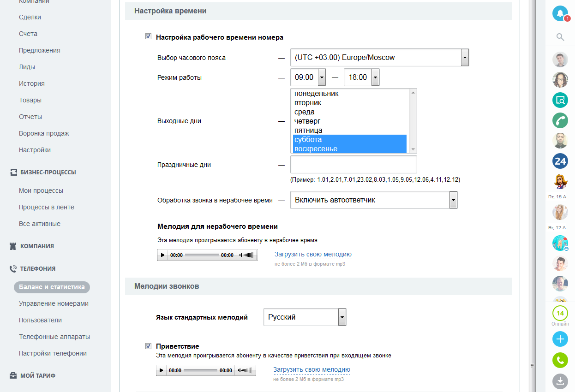Click the Компания section castle icon
Screen dimensions: 575x392
tap(13, 246)
